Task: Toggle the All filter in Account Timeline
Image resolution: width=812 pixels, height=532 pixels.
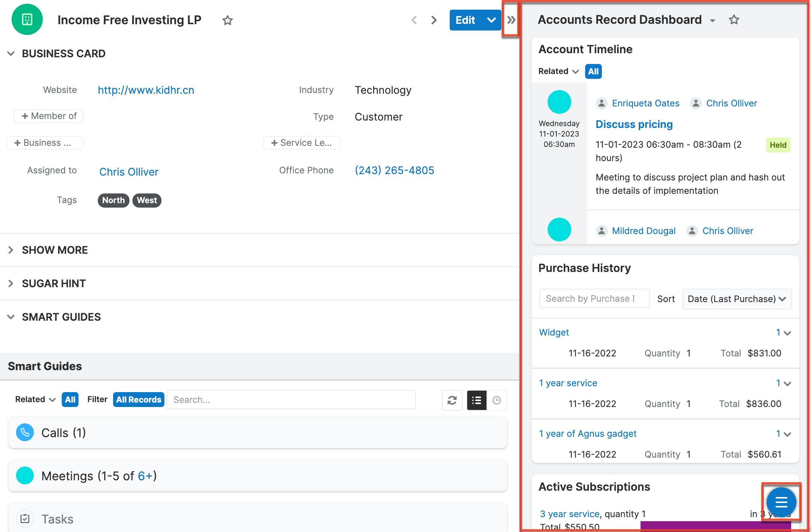Action: tap(593, 71)
